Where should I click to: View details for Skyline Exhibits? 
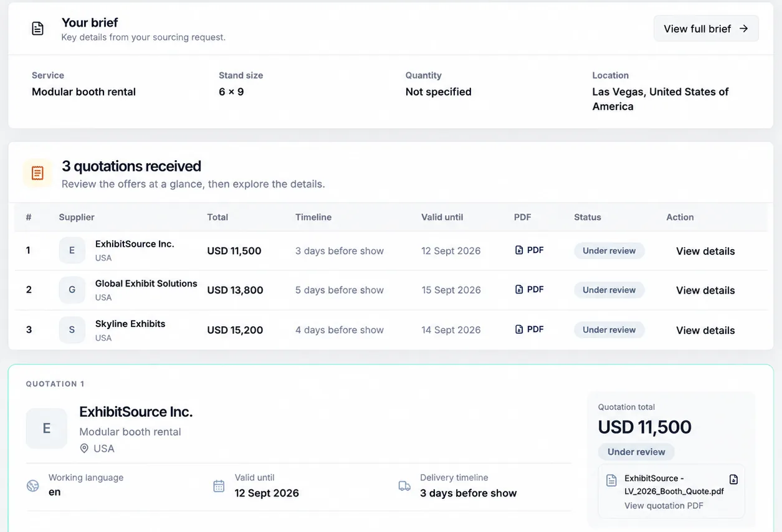(x=705, y=330)
